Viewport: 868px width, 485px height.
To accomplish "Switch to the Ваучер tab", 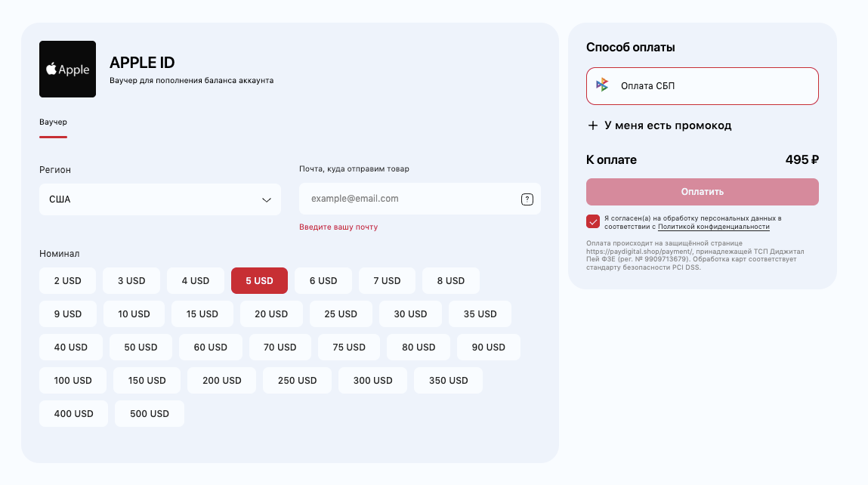I will 53,122.
